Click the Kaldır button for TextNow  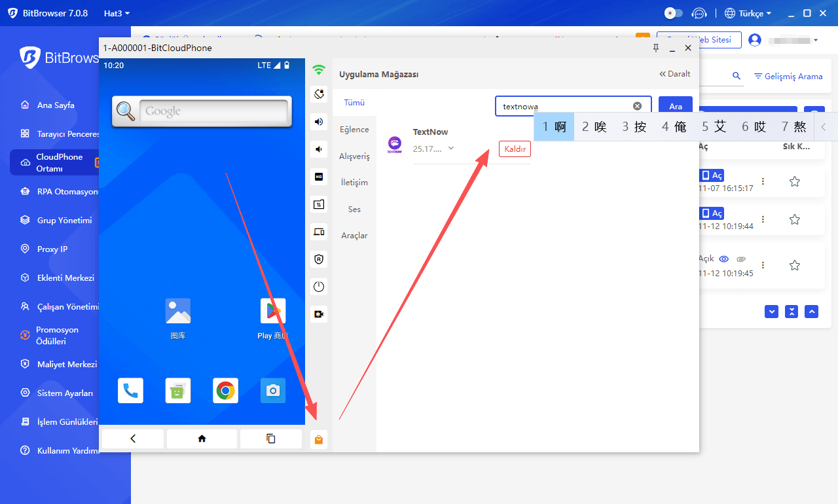[x=515, y=149]
